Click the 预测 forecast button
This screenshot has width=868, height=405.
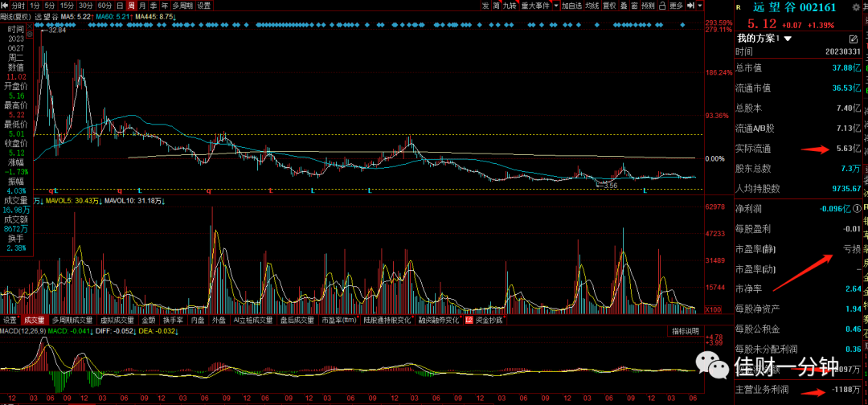[x=649, y=6]
